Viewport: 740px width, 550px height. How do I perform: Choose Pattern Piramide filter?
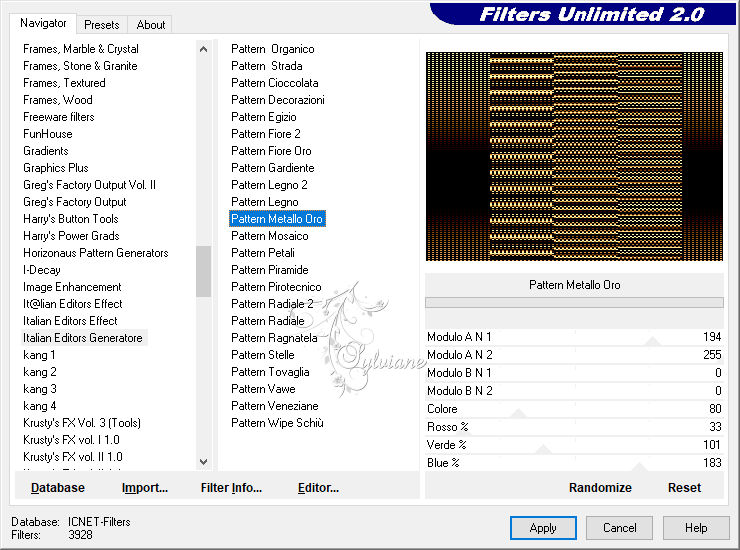point(269,270)
